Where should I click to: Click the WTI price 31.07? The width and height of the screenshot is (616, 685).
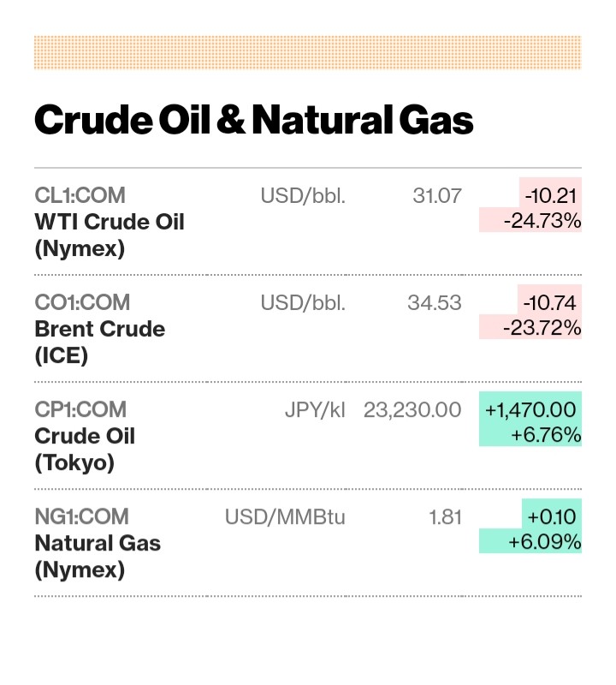436,195
